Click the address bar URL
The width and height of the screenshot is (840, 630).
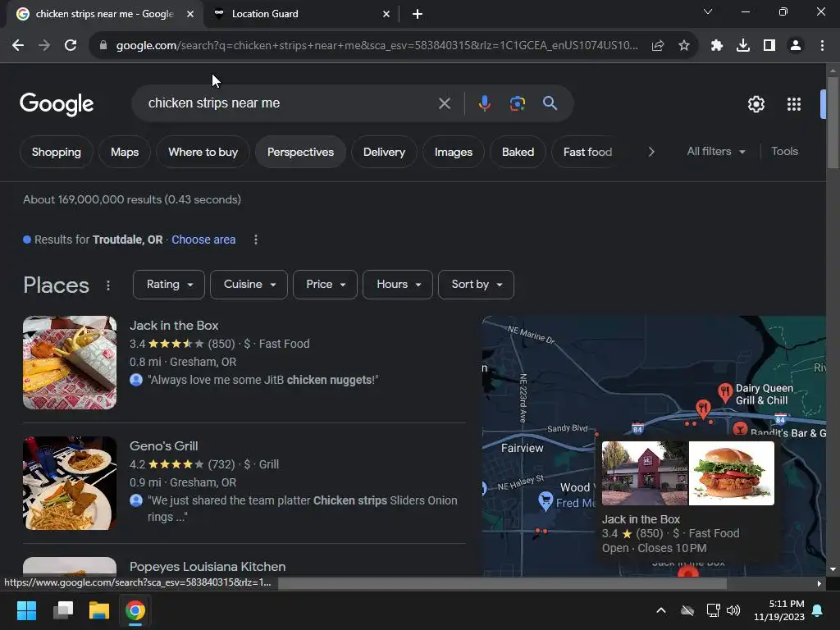point(377,46)
